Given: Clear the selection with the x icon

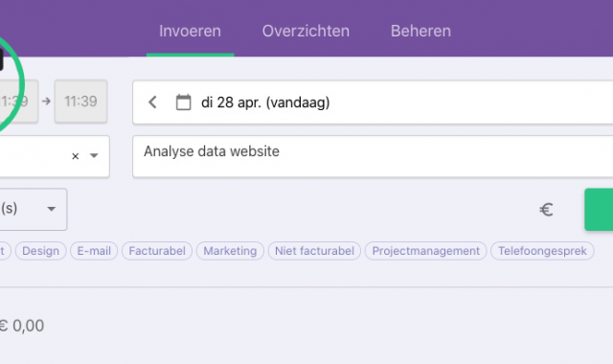Looking at the screenshot, I should (76, 156).
